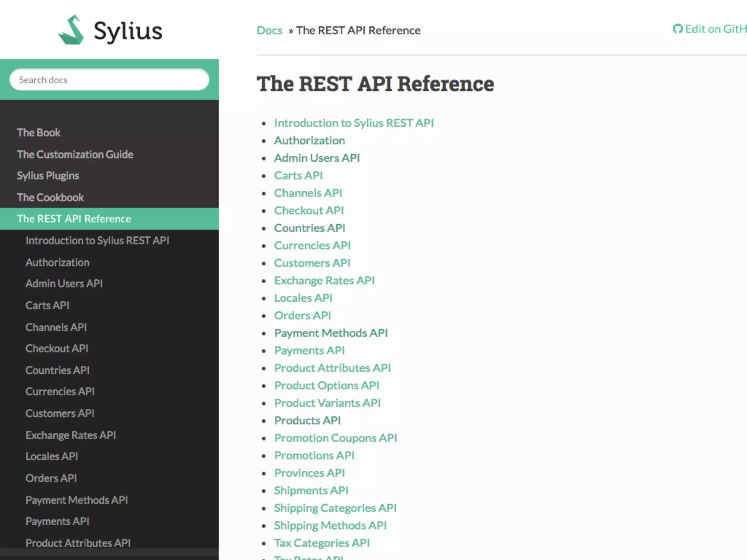Select highlighted REST API Reference sidebar item
Image resolution: width=747 pixels, height=560 pixels.
[74, 219]
